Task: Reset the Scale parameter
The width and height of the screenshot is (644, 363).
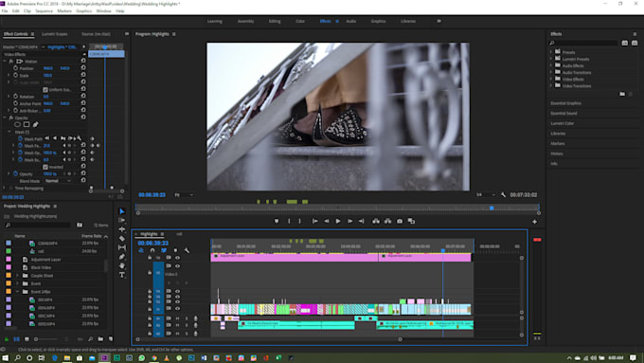Action: pos(83,75)
